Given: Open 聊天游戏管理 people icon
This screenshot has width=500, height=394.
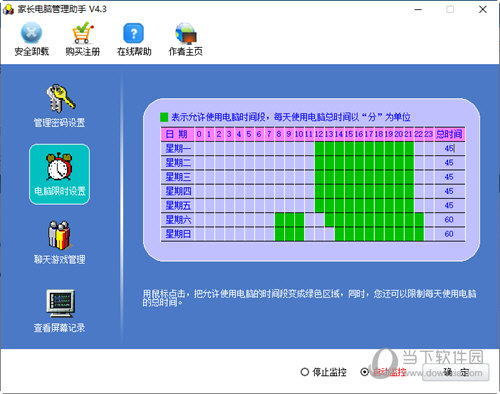Looking at the screenshot, I should 59,235.
